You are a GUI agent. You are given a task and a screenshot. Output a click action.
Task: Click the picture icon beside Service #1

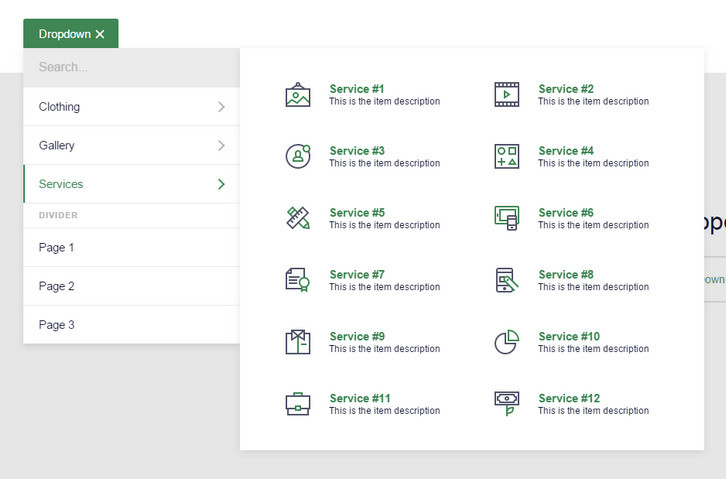[x=298, y=95]
